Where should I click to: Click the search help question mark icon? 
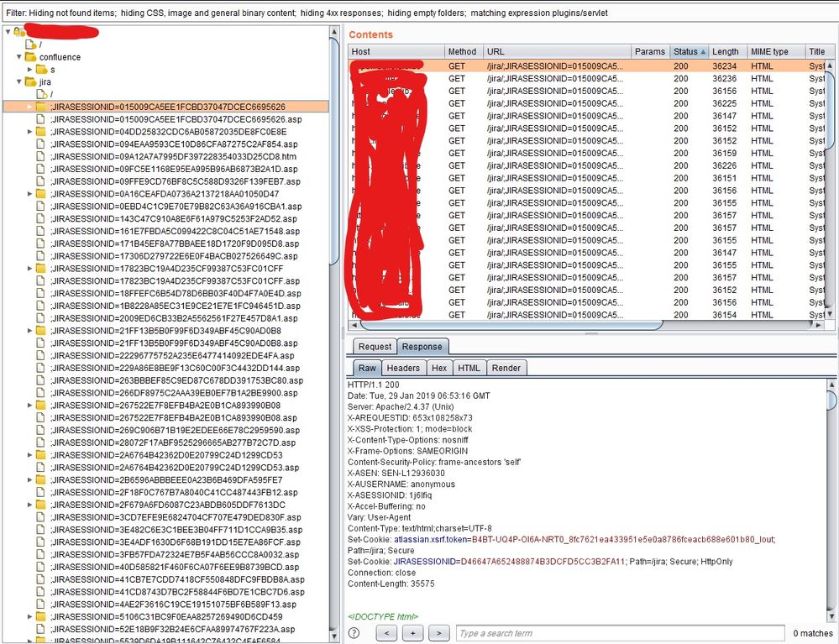tap(354, 633)
